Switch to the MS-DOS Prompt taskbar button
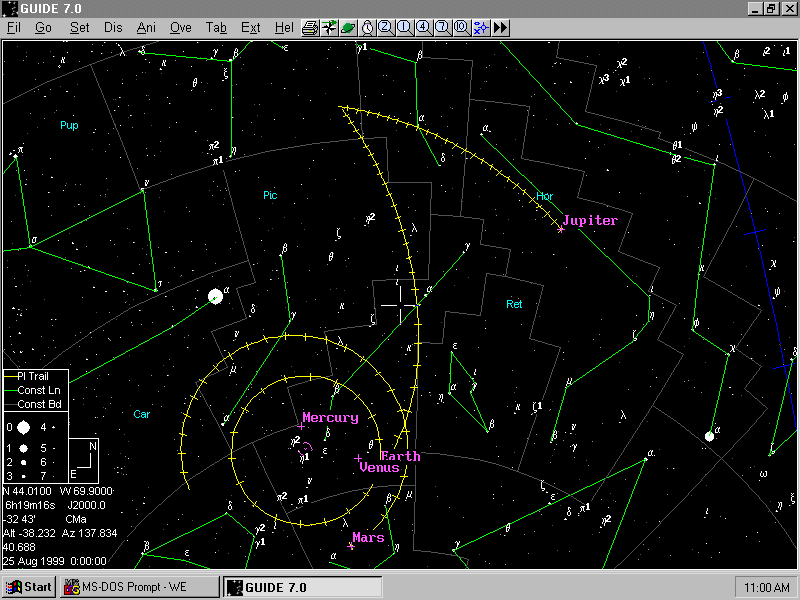The height and width of the screenshot is (600, 800). 139,587
